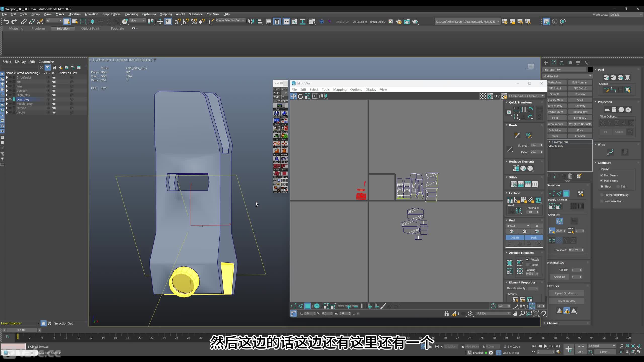The width and height of the screenshot is (644, 362).
Task: Enable the Normalize Map checkbox
Action: (x=602, y=201)
